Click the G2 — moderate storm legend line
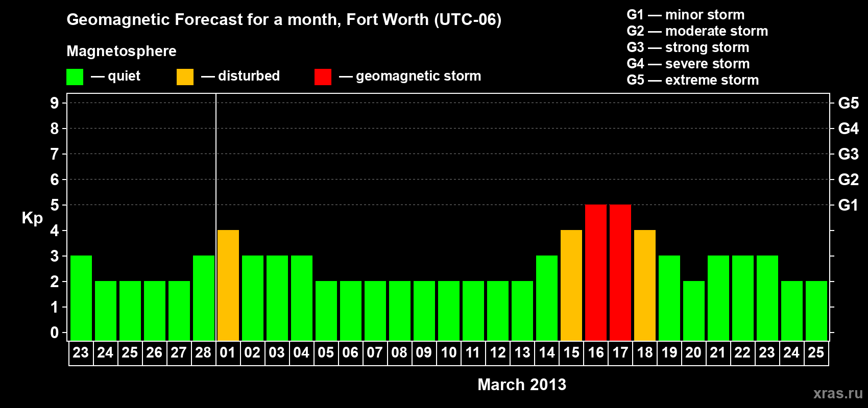 697,31
